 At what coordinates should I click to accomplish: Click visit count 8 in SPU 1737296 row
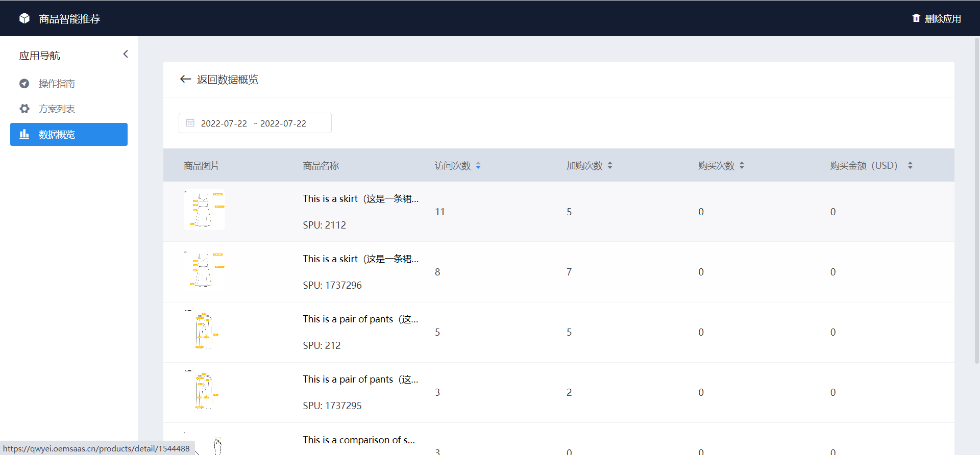[x=437, y=272]
